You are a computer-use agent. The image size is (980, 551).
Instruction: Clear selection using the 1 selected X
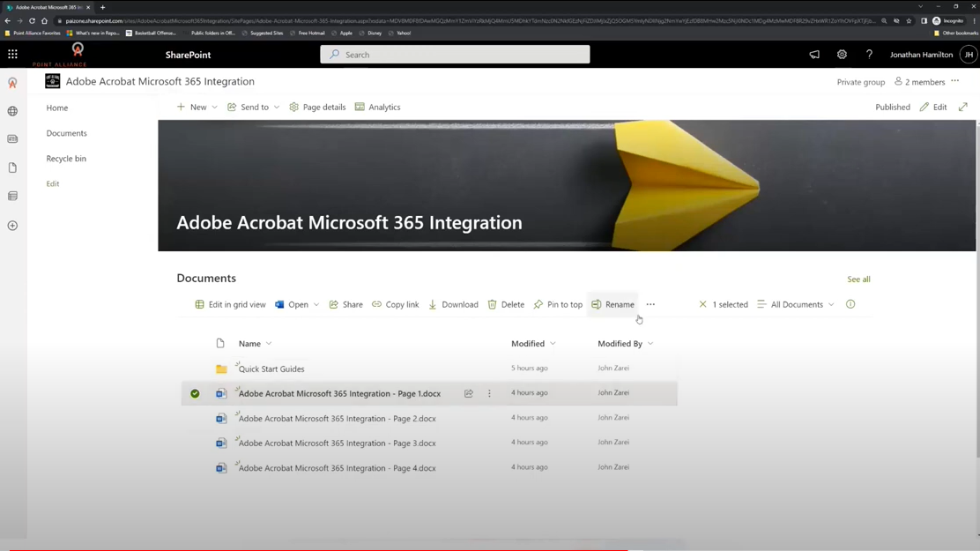(x=702, y=304)
